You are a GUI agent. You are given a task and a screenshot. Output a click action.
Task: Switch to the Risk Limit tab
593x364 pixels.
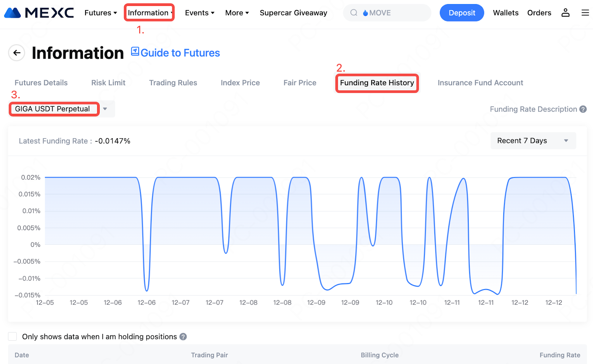tap(108, 83)
